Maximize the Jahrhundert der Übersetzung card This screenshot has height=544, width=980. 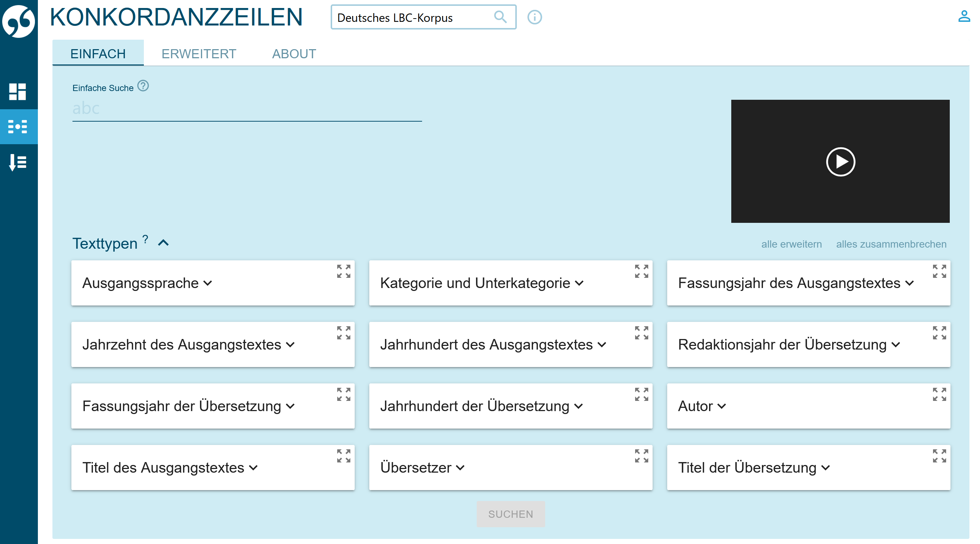point(641,394)
